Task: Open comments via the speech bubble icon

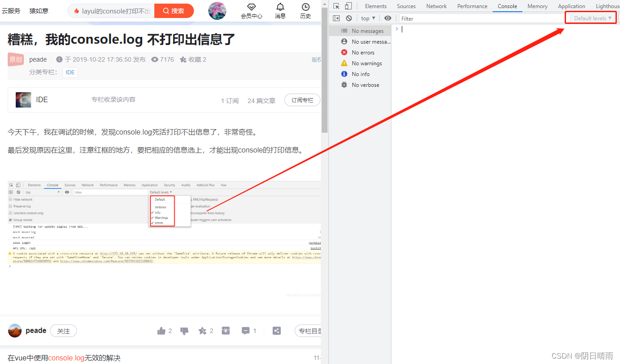Action: point(246,331)
